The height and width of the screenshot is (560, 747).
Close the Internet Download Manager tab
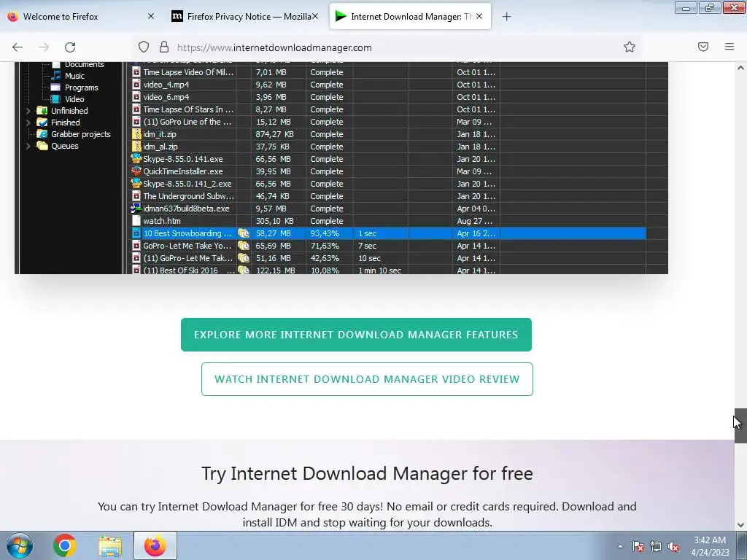[479, 16]
